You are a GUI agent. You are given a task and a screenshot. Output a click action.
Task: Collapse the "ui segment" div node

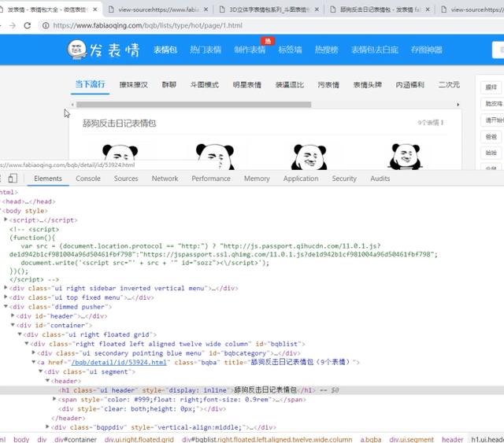[41, 371]
